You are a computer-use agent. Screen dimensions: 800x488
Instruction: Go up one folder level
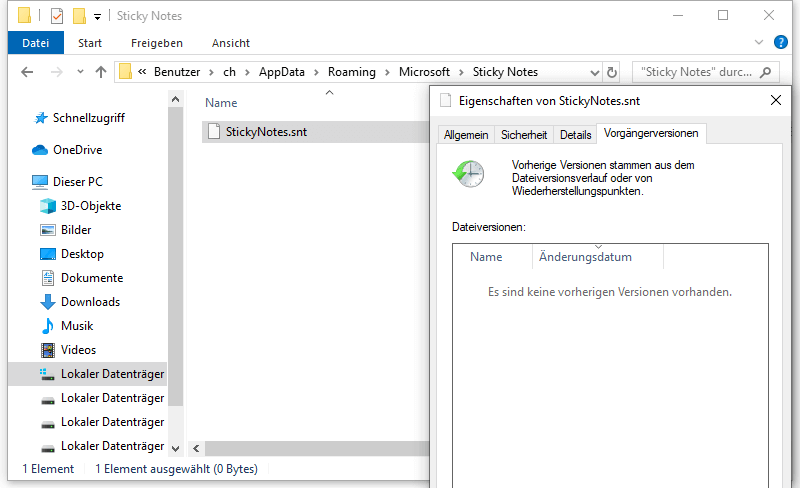(101, 72)
